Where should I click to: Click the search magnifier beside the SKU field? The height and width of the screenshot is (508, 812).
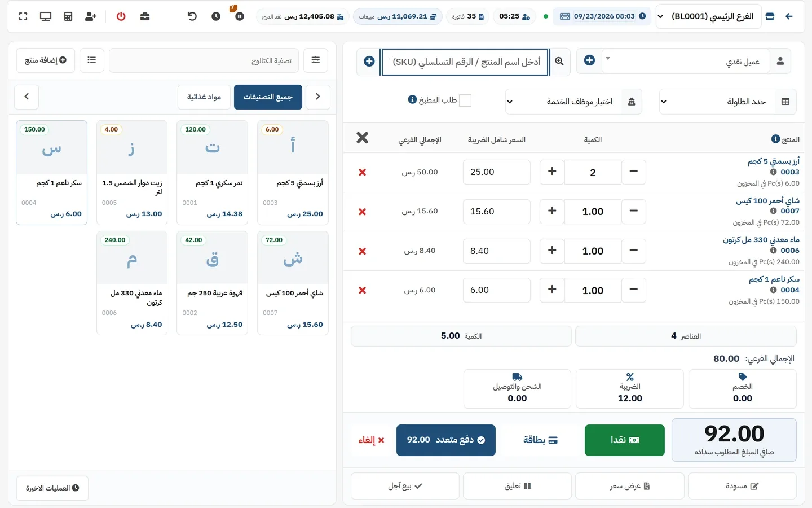tap(559, 62)
